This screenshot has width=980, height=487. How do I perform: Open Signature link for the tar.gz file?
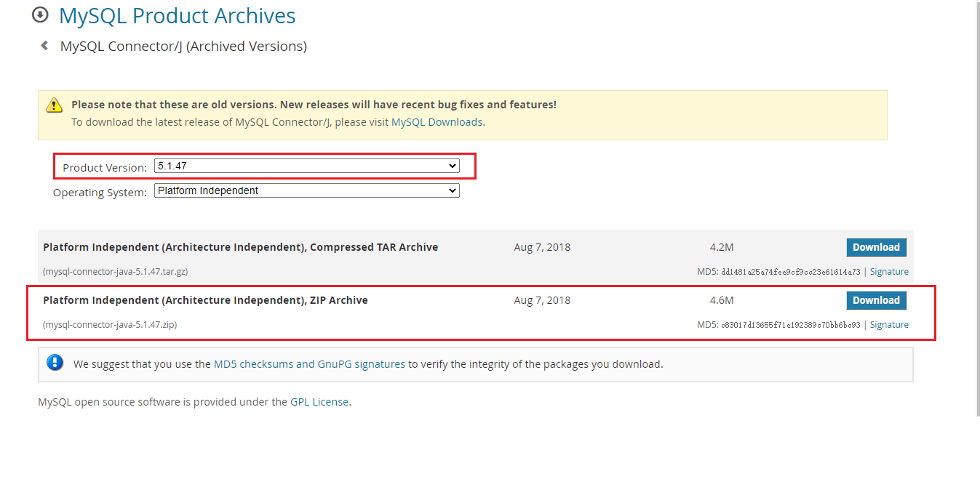(889, 272)
